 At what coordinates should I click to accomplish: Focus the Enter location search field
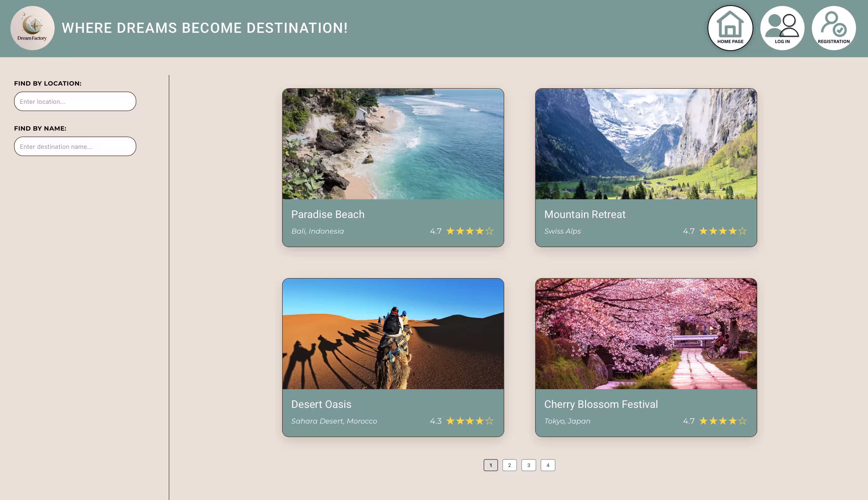[x=75, y=101]
